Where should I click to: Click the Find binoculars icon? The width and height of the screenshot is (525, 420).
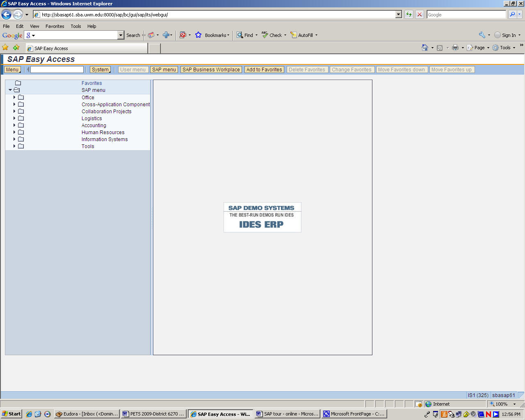(x=240, y=35)
